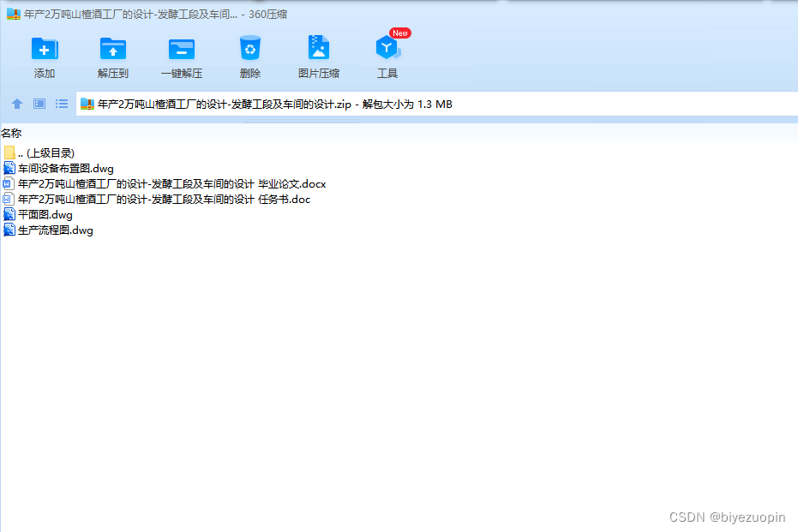Select the file 车间设备布置图.dwg
Image resolution: width=798 pixels, height=532 pixels.
click(x=58, y=169)
